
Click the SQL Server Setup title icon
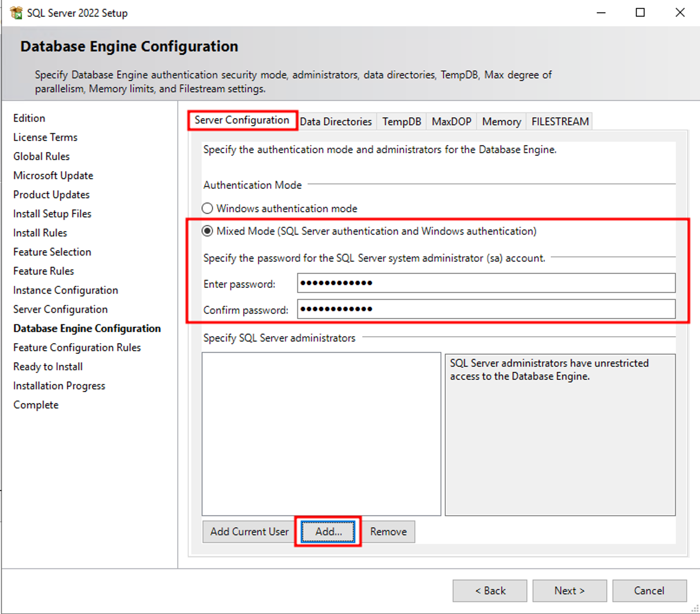point(16,13)
